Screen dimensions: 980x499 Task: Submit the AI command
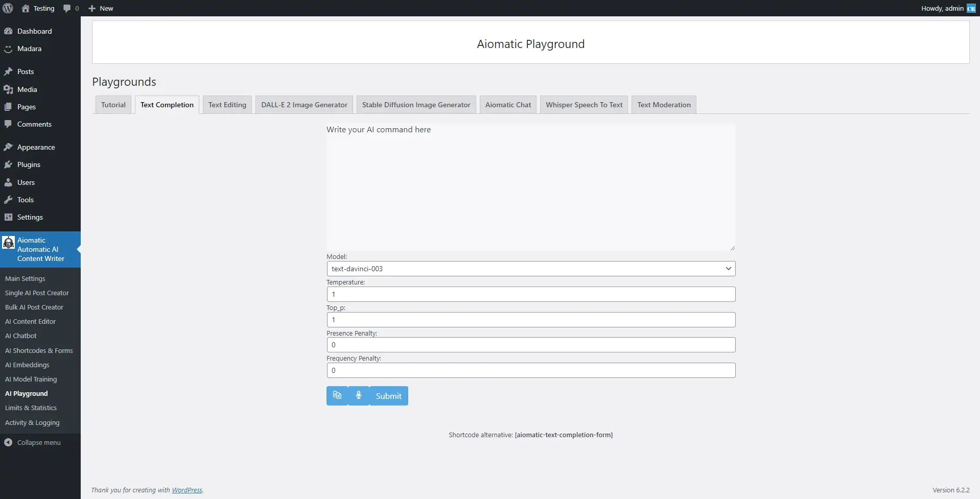click(389, 396)
